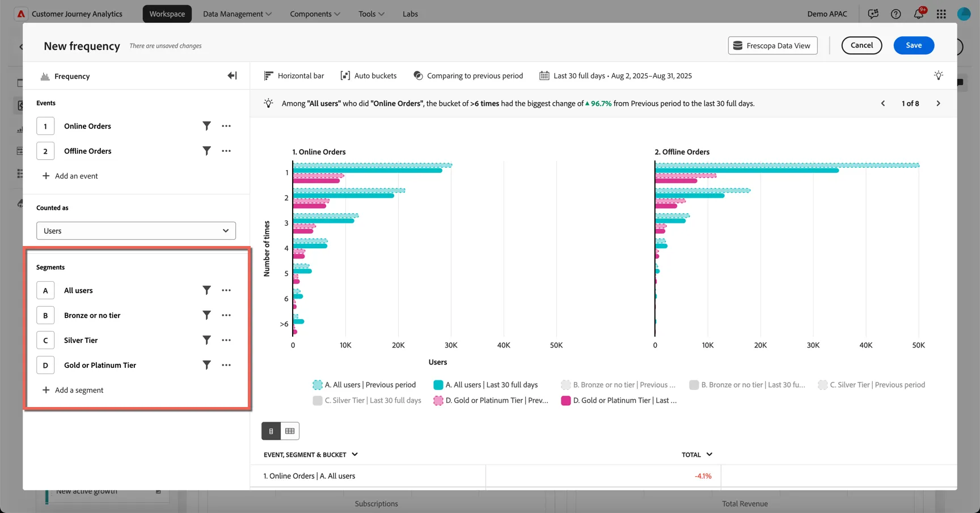Toggle legend D. Gold or Platinum Tier Prev swatch
Viewport: 980px width, 513px height.
pos(438,400)
